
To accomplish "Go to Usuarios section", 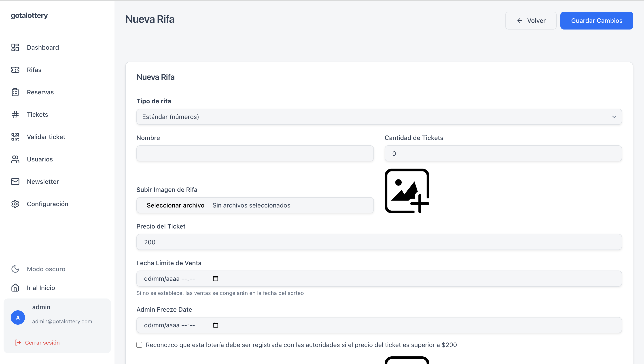I will point(40,159).
